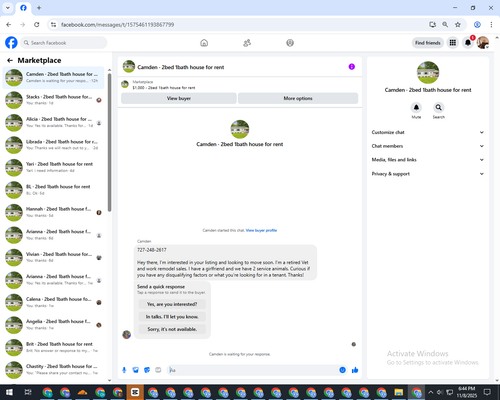Go back using the Marketplace back arrow

10,60
